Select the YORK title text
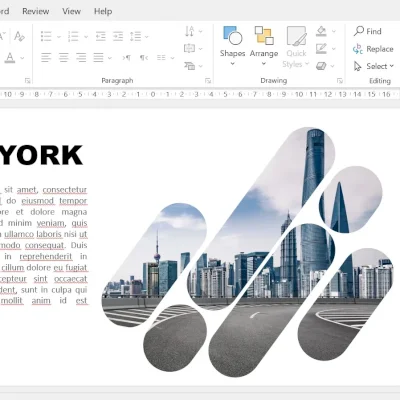This screenshot has height=400, width=400. pos(41,155)
